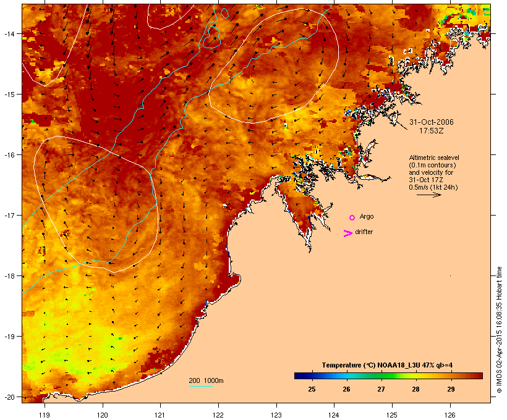Click the 'Altimetric sealevel' text line
Image resolution: width=507 pixels, height=420 pixels.
pyautogui.click(x=434, y=157)
